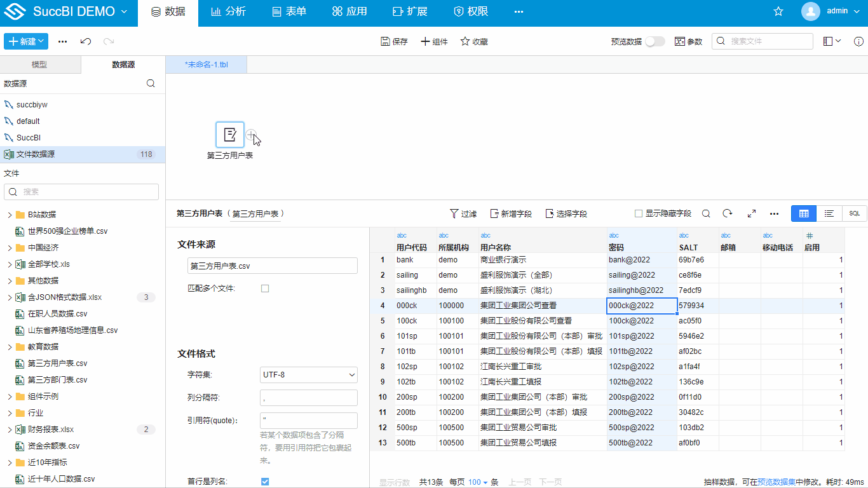Switch to the 模型 tab in the left panel

tap(39, 64)
